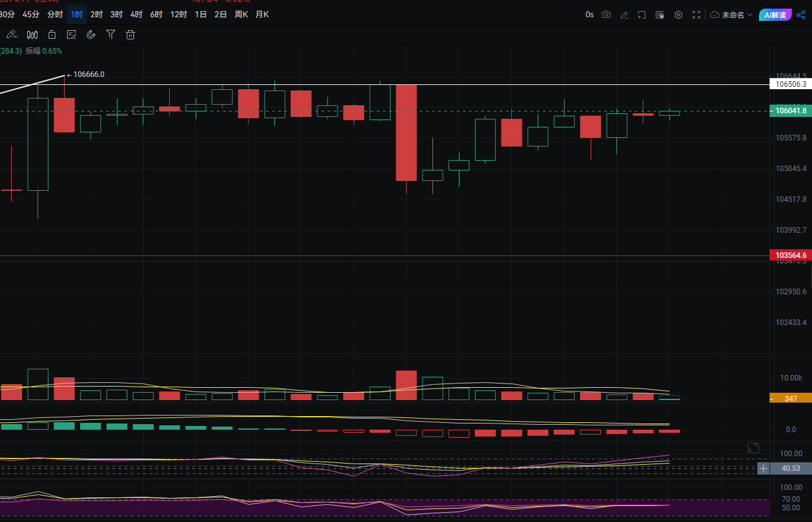The width and height of the screenshot is (812, 522).
Task: Open the add-window layout icon
Action: click(642, 15)
